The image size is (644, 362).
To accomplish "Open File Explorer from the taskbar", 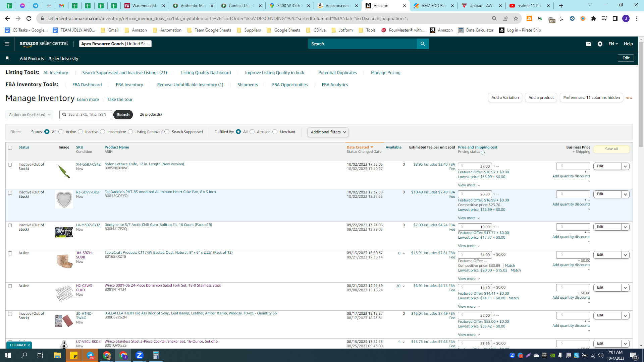I will point(57,355).
